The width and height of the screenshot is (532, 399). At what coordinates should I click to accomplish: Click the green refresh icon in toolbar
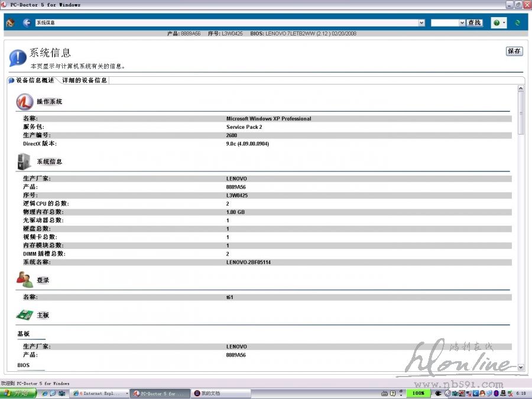[517, 22]
